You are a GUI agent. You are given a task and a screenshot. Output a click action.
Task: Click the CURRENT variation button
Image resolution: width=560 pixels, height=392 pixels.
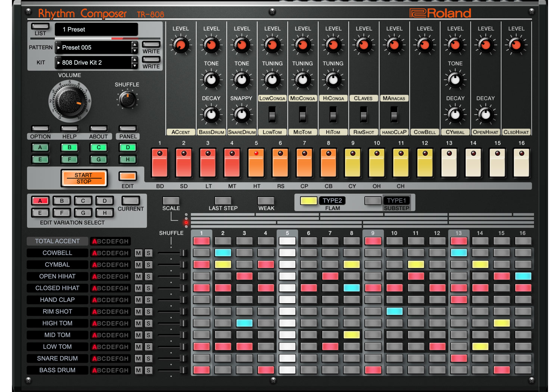pos(131,200)
